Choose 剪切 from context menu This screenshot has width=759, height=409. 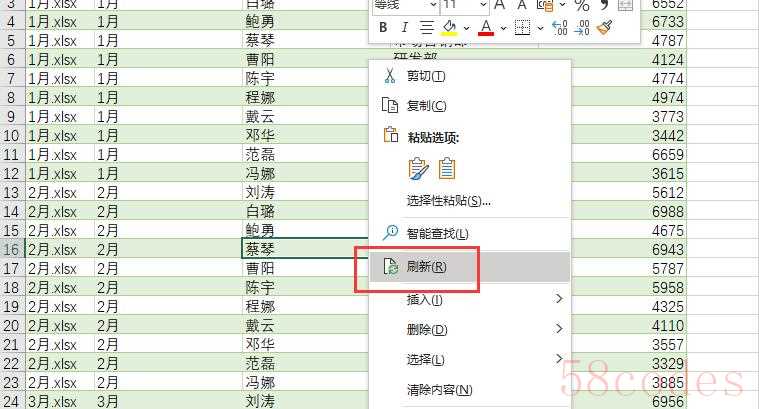tap(425, 76)
